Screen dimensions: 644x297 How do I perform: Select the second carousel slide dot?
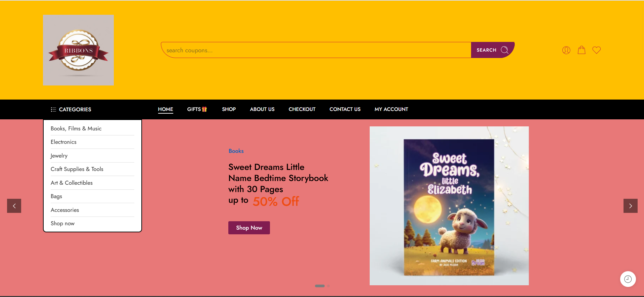(328, 286)
